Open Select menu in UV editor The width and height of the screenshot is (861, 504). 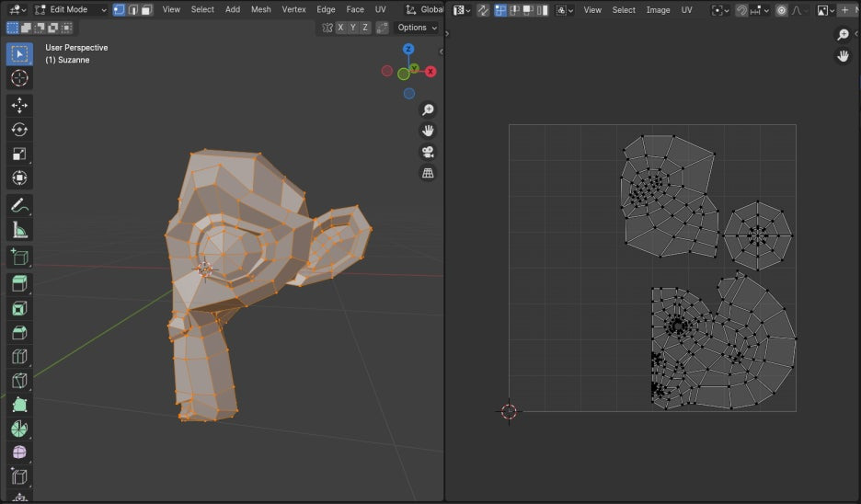[x=624, y=10]
